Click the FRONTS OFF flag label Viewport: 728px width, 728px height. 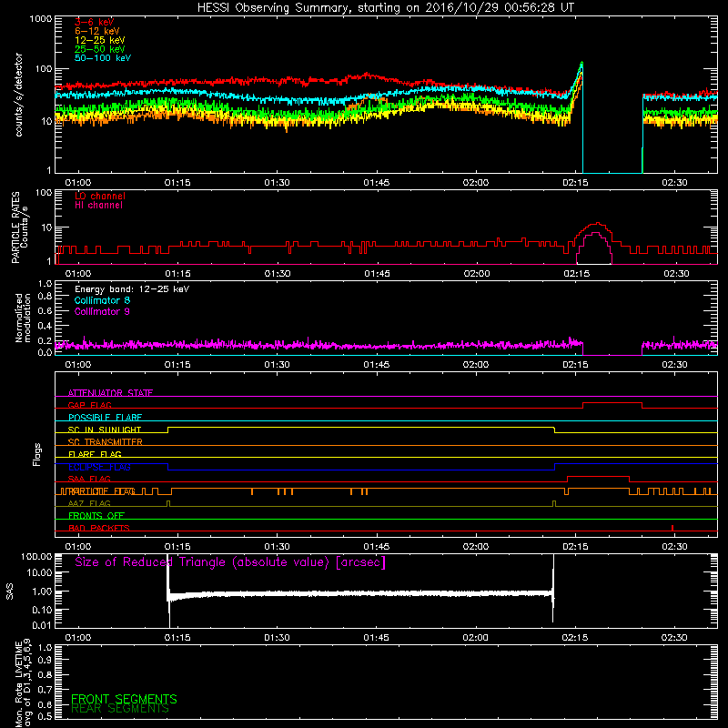coord(96,516)
